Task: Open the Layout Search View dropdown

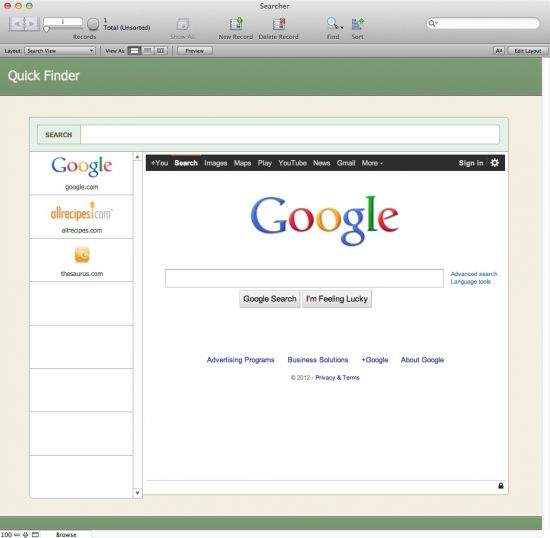Action: (60, 51)
